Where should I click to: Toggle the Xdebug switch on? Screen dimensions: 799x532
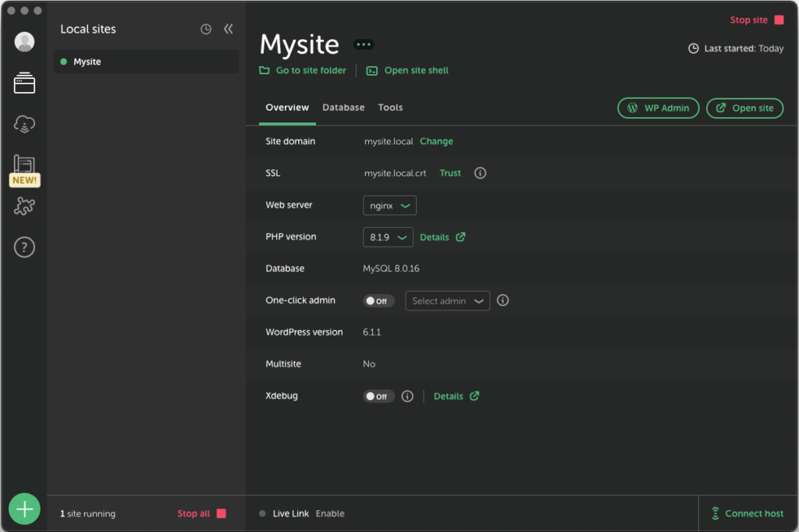378,396
